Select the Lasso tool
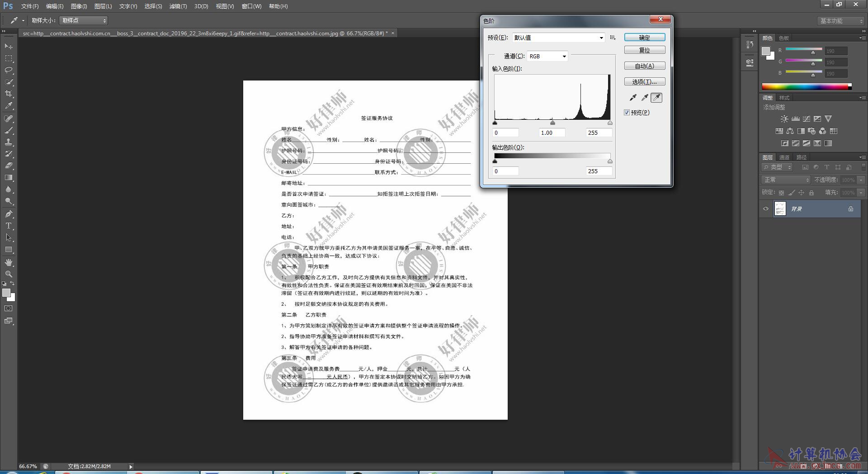 tap(9, 70)
